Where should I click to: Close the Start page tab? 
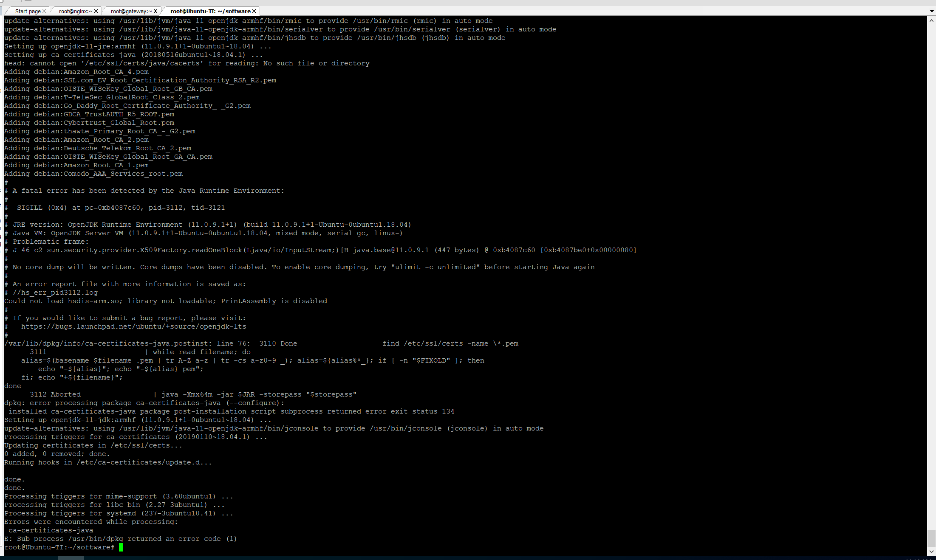point(45,11)
